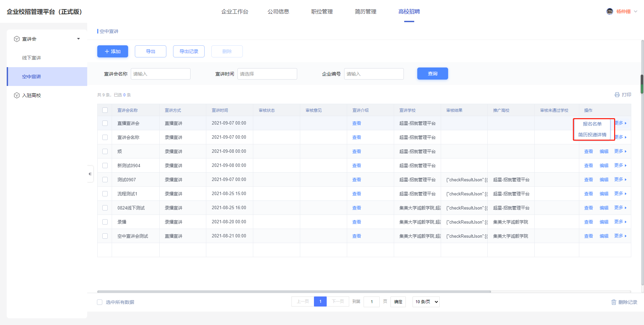Click the user avatar in the header
Screen dimensions: 644x325
point(609,11)
